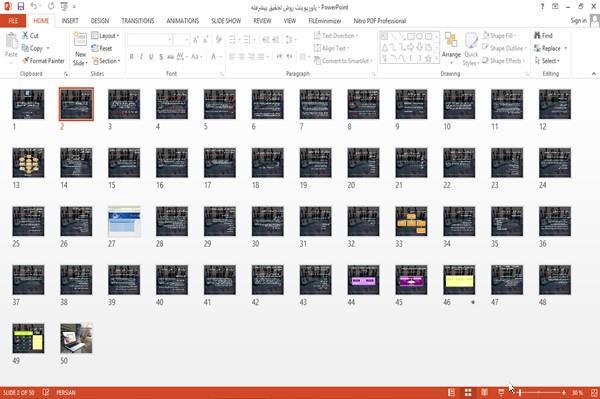Image resolution: width=600 pixels, height=399 pixels.
Task: Decrease font size with smaller A icon
Action: 205,40
